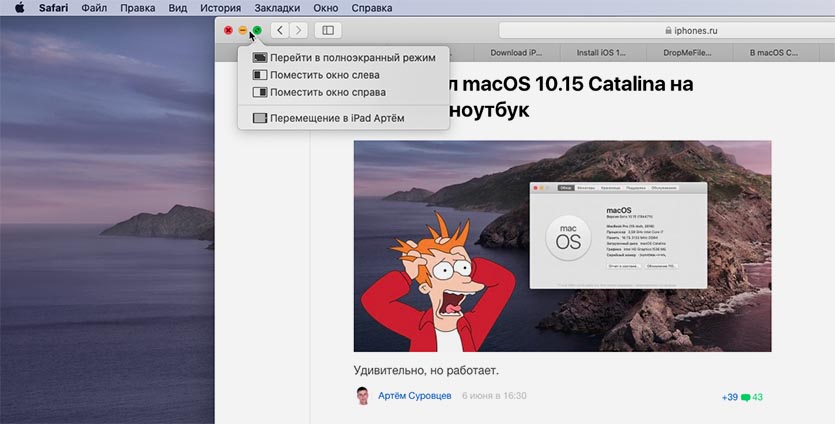Select Поместить окно справа option
The height and width of the screenshot is (424, 835).
(327, 92)
